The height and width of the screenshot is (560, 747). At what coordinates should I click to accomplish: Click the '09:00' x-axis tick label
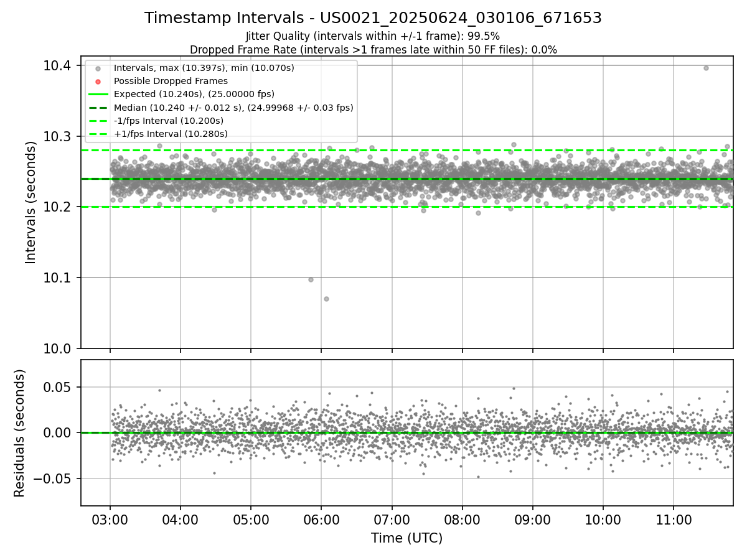533,519
